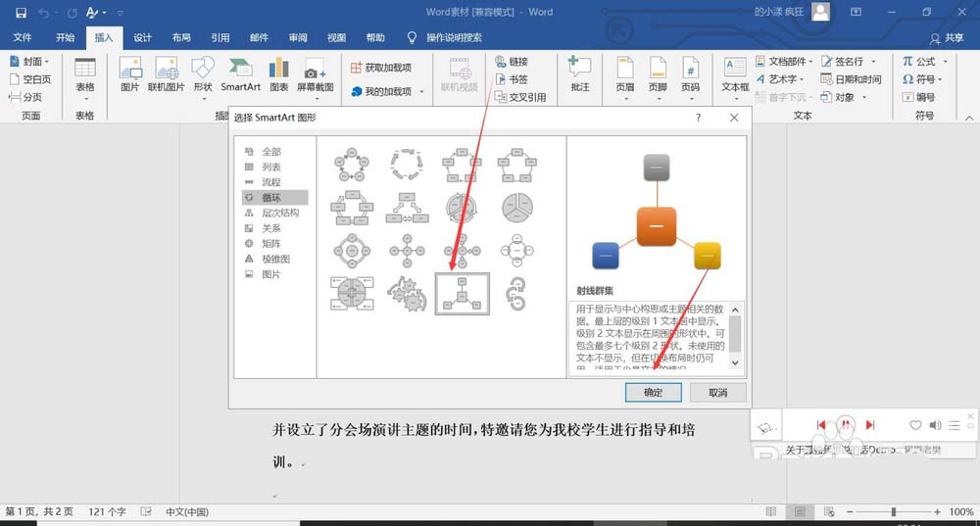The width and height of the screenshot is (980, 526).
Task: Favorite the song with the heart icon
Action: [x=915, y=425]
